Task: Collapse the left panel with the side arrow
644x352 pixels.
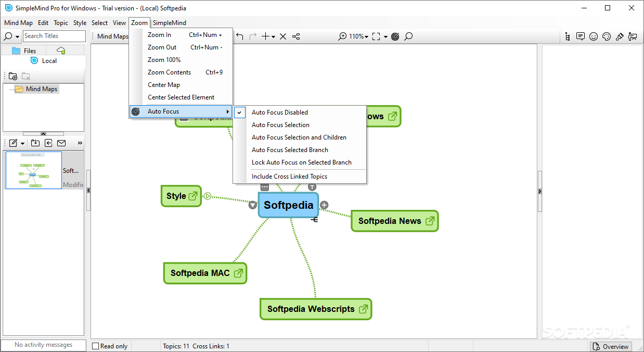Action: tap(88, 191)
